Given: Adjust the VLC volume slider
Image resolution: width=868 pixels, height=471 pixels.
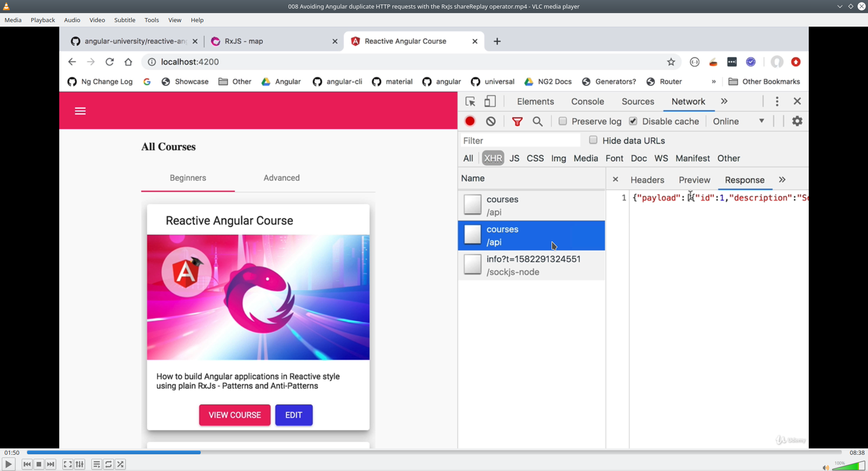Looking at the screenshot, I should tap(849, 466).
